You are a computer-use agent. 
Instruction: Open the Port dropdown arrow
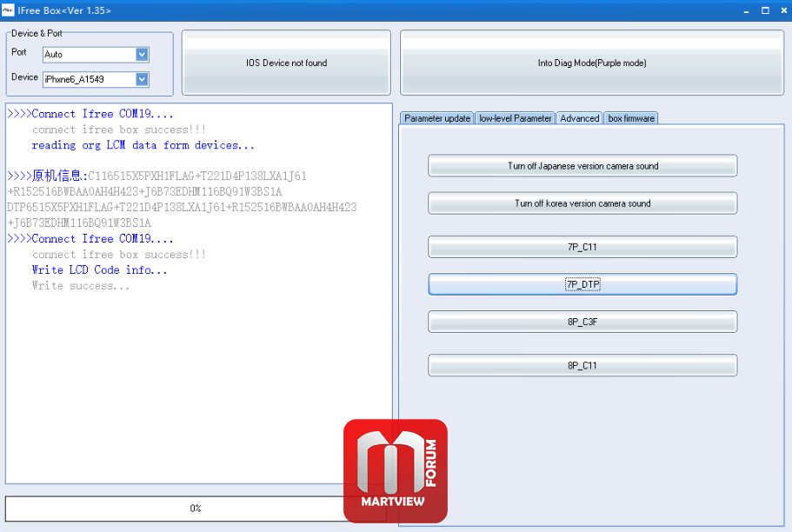click(142, 55)
